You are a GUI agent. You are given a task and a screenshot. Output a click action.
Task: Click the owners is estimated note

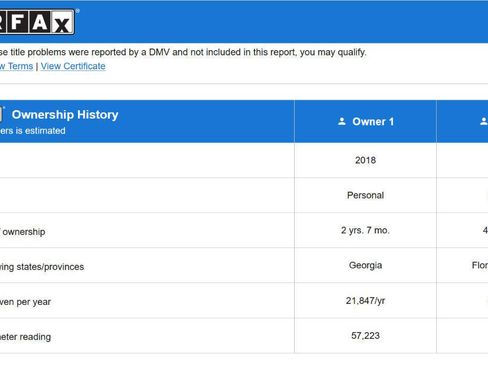33,131
